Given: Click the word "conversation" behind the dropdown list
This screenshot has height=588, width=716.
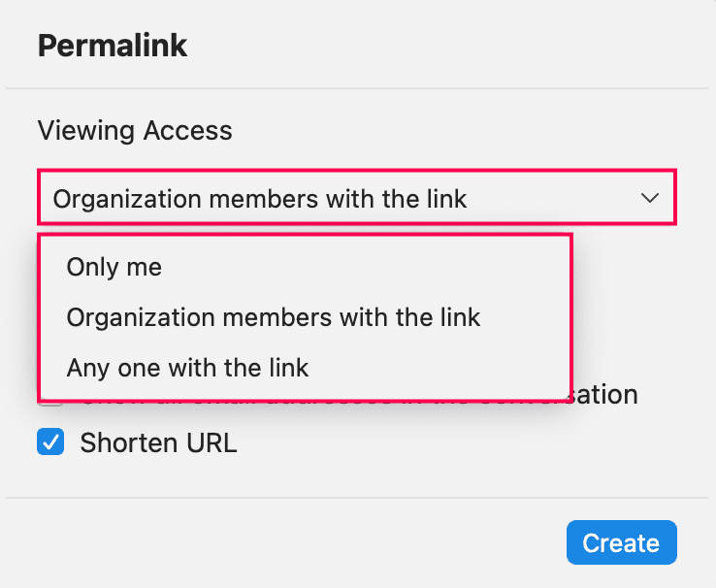Looking at the screenshot, I should coord(606,396).
